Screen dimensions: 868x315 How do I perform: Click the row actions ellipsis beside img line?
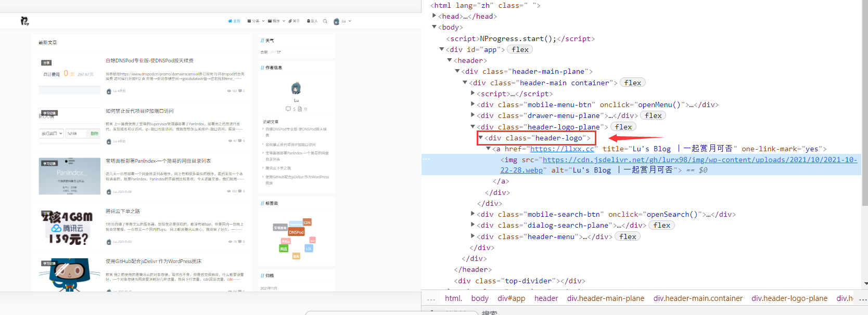click(426, 159)
